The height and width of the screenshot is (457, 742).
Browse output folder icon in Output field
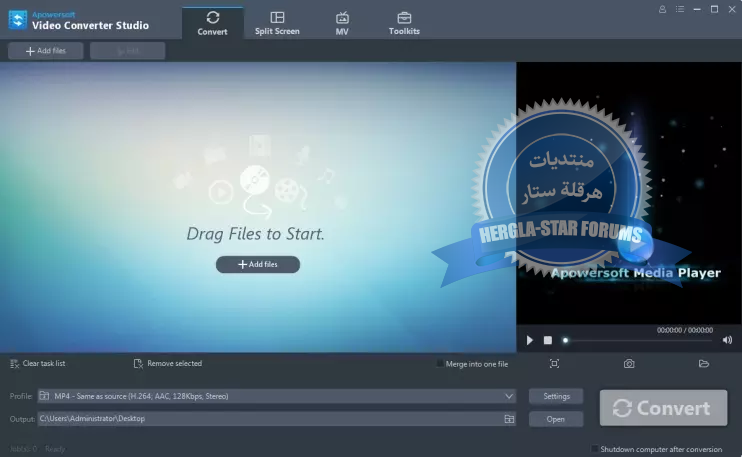point(509,419)
